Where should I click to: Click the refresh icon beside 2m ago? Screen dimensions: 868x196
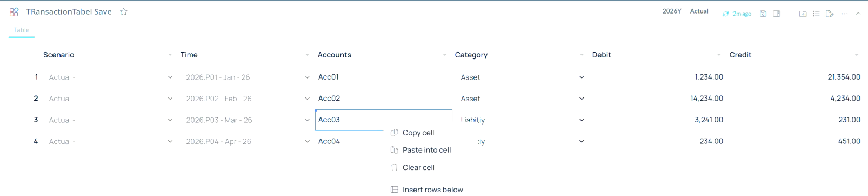[x=726, y=14]
